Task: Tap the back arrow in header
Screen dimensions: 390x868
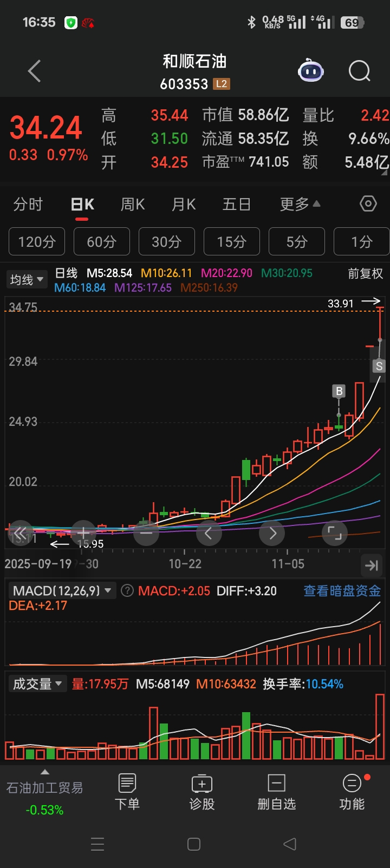Action: pos(35,71)
